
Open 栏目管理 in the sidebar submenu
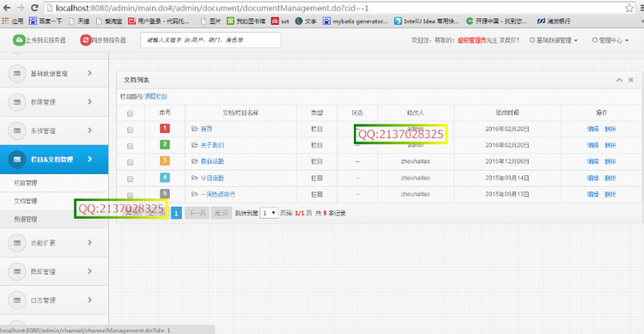point(26,183)
